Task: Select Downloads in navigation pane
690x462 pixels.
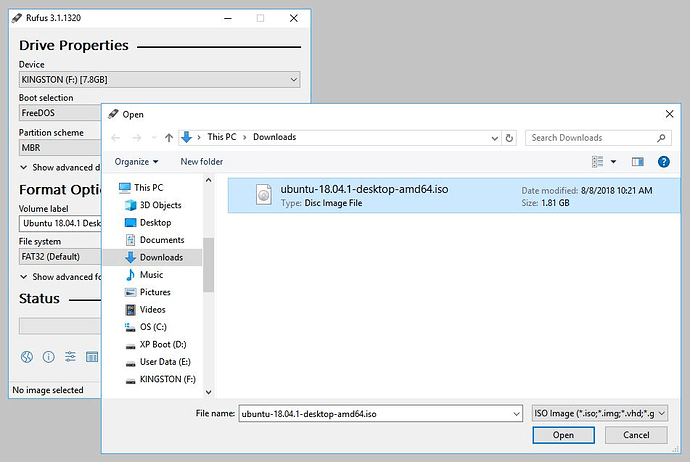Action: (x=152, y=257)
